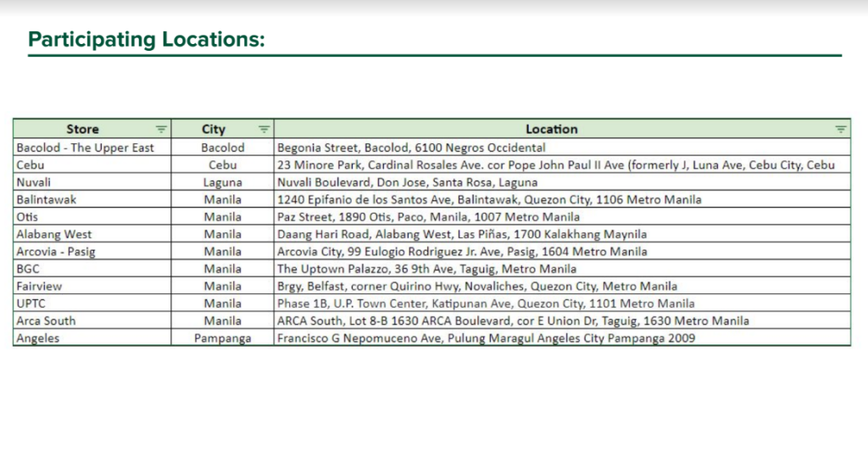Select the 'Balintawak' store cell
This screenshot has width=868, height=457.
pyautogui.click(x=92, y=199)
